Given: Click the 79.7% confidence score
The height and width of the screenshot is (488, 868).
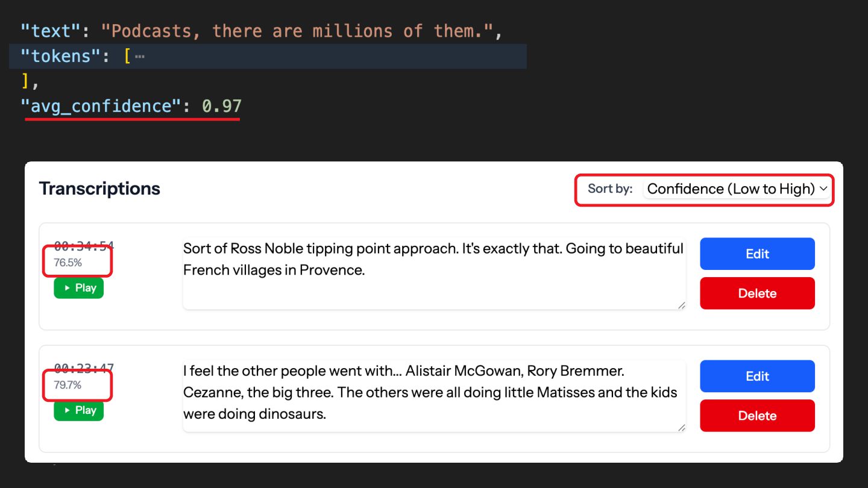Looking at the screenshot, I should click(68, 385).
